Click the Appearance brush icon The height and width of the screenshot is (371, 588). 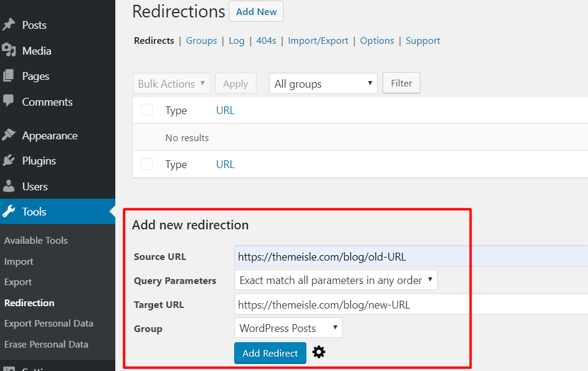[x=10, y=135]
